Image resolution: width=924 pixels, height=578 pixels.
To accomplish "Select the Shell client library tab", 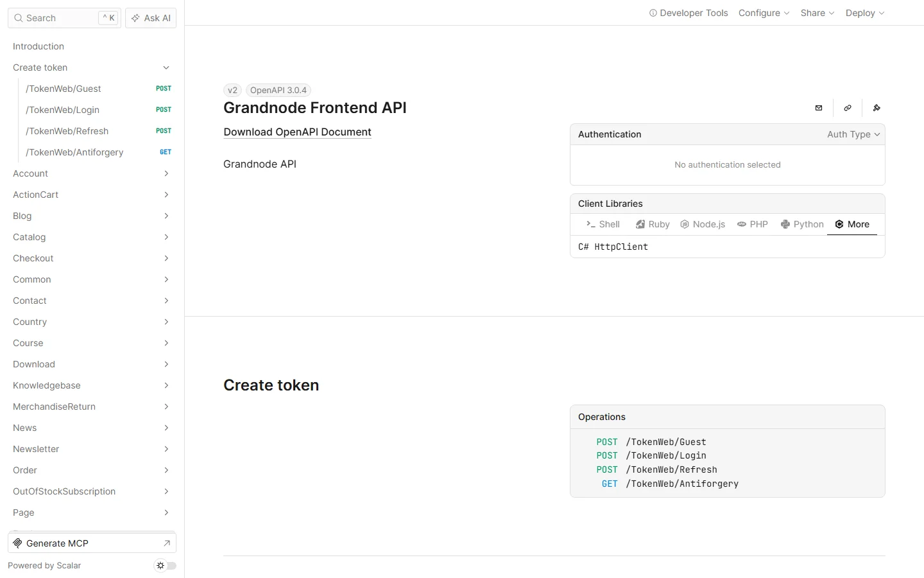I will 603,224.
